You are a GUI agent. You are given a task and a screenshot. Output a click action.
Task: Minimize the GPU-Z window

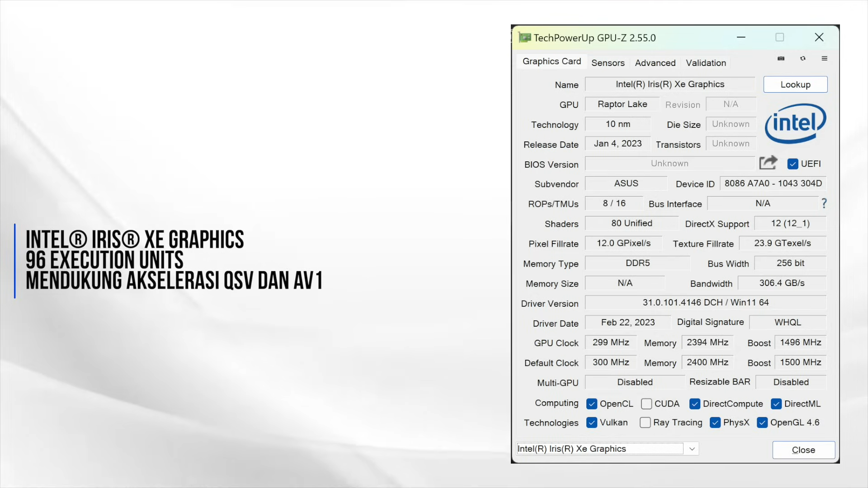[x=741, y=37]
